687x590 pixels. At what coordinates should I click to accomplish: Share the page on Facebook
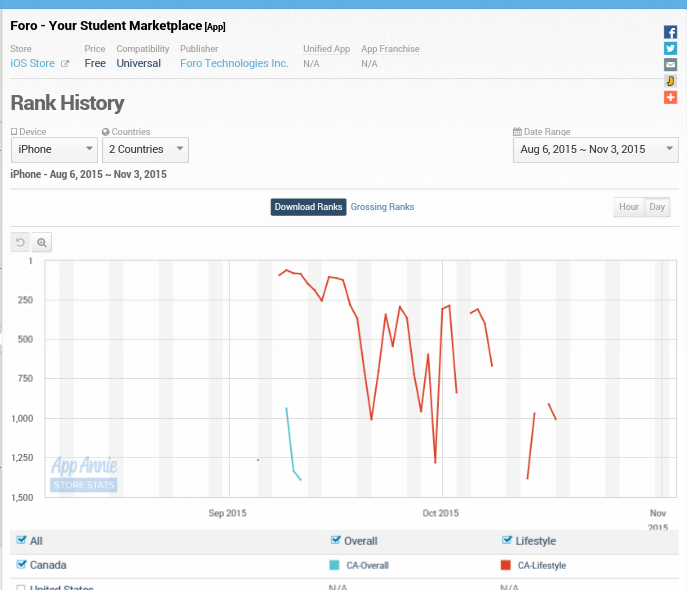(x=670, y=32)
